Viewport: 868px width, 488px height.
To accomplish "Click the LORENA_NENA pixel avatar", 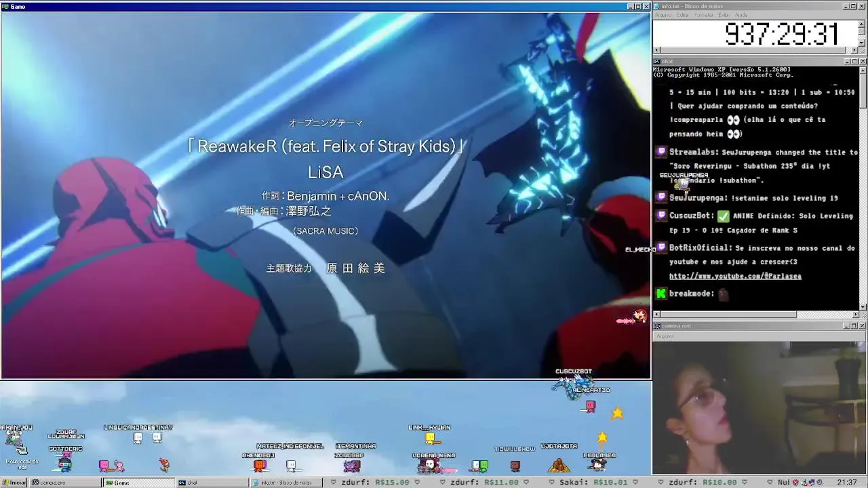I will pos(431,466).
